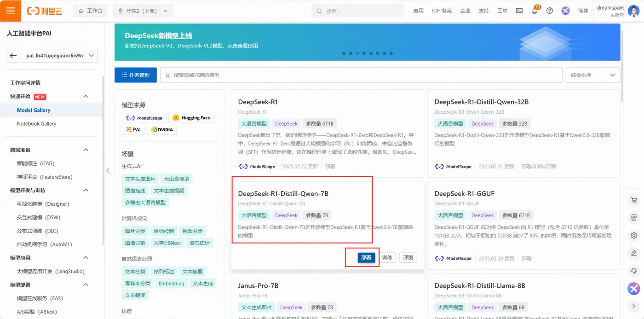Filter by NVIDIA model source
The height and width of the screenshot is (319, 644).
click(x=161, y=130)
